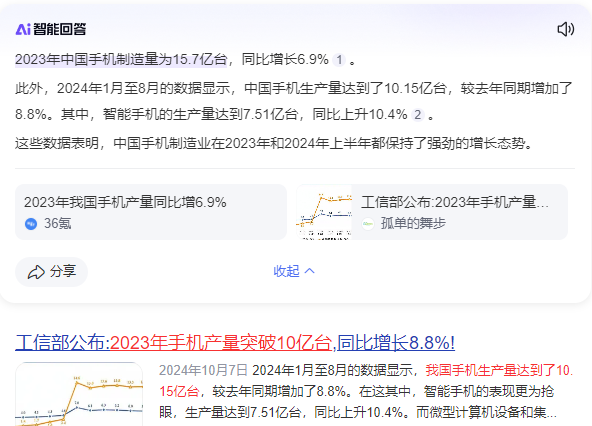
Task: Click source name 孤单的舞步
Action: [x=413, y=224]
